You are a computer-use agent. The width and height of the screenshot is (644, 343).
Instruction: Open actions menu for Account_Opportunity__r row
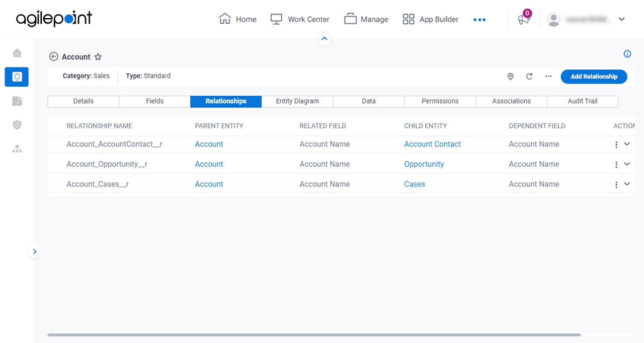616,165
